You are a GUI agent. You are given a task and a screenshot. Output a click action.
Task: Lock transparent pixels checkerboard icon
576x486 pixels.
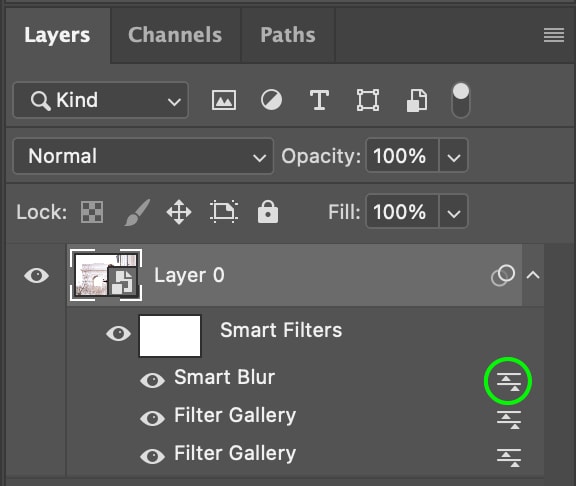[x=92, y=212]
